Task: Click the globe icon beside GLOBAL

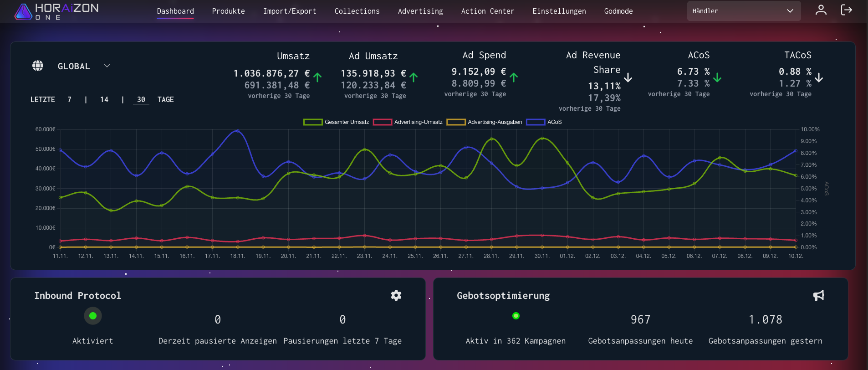Action: pyautogui.click(x=38, y=66)
